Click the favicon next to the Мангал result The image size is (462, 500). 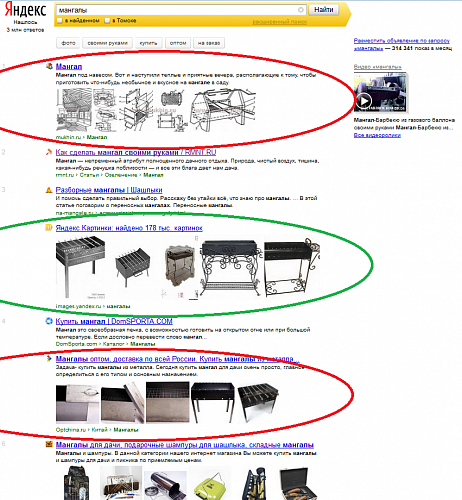tap(49, 66)
